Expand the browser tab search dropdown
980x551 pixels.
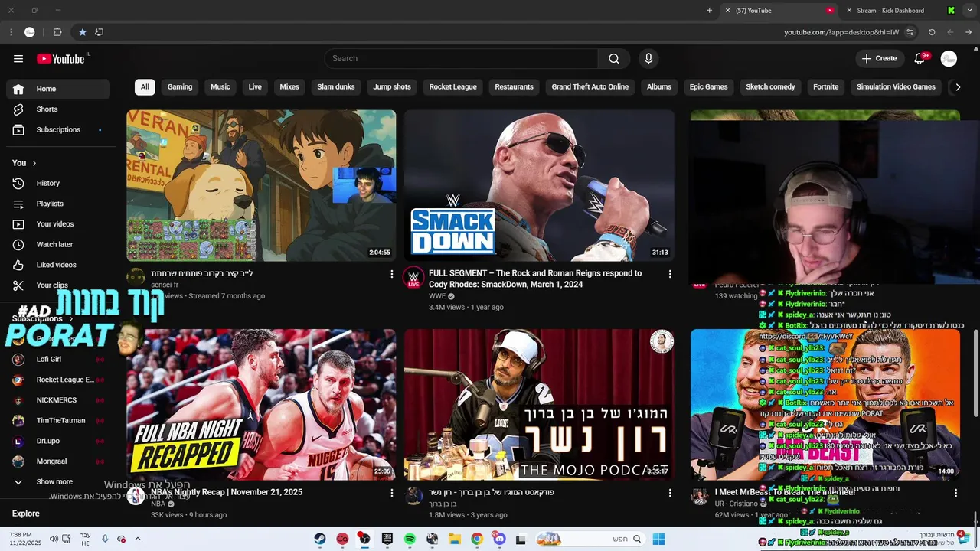click(x=969, y=11)
